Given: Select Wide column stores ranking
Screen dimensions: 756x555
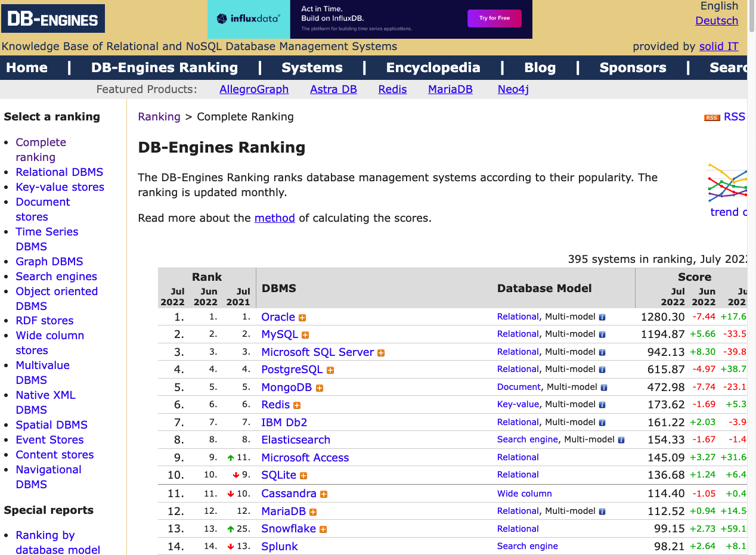Looking at the screenshot, I should pyautogui.click(x=50, y=343).
